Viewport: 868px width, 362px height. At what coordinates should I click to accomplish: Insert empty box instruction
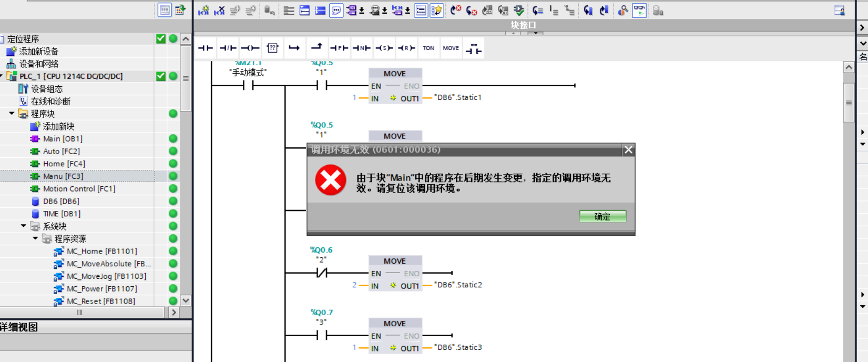(x=272, y=48)
